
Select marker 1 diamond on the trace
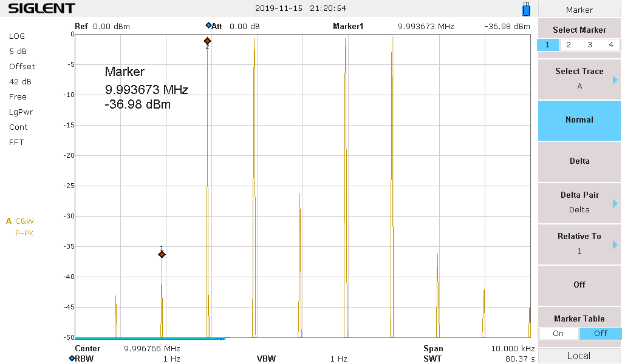162,255
